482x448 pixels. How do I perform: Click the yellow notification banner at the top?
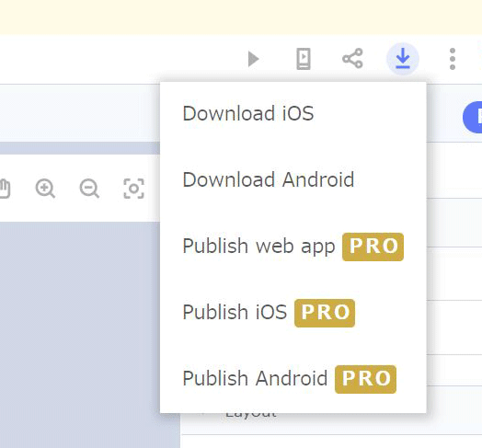(x=241, y=17)
